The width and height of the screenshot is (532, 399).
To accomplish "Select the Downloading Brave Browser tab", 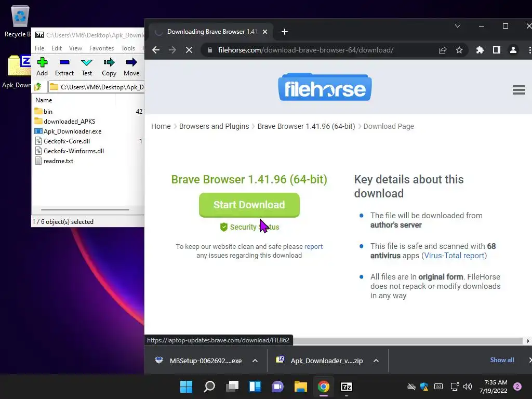I will [x=210, y=32].
